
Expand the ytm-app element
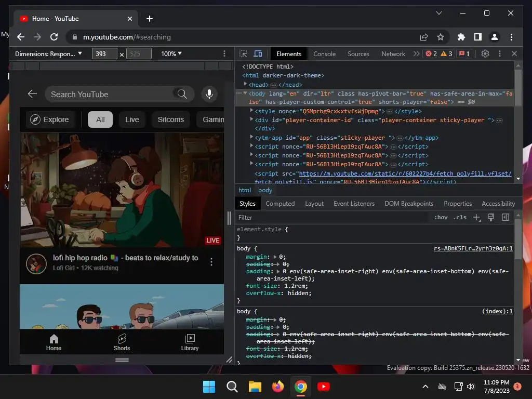pos(251,137)
